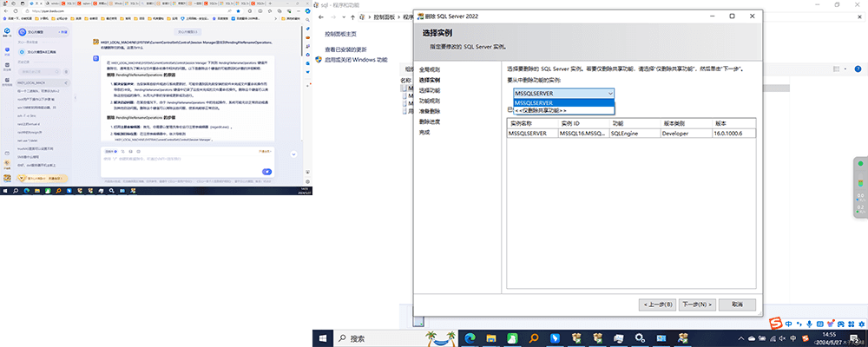Open the MSSQLSERVER instance dropdown
The width and height of the screenshot is (868, 347).
tap(563, 94)
